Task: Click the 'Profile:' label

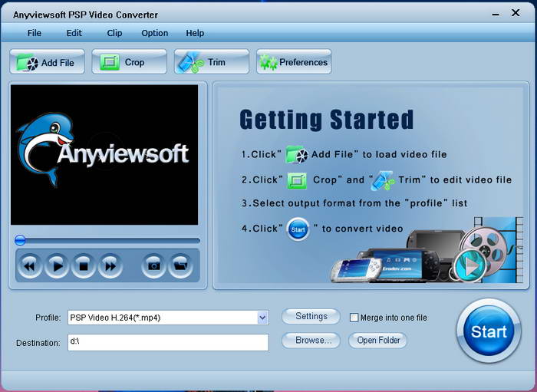Action: (x=48, y=318)
